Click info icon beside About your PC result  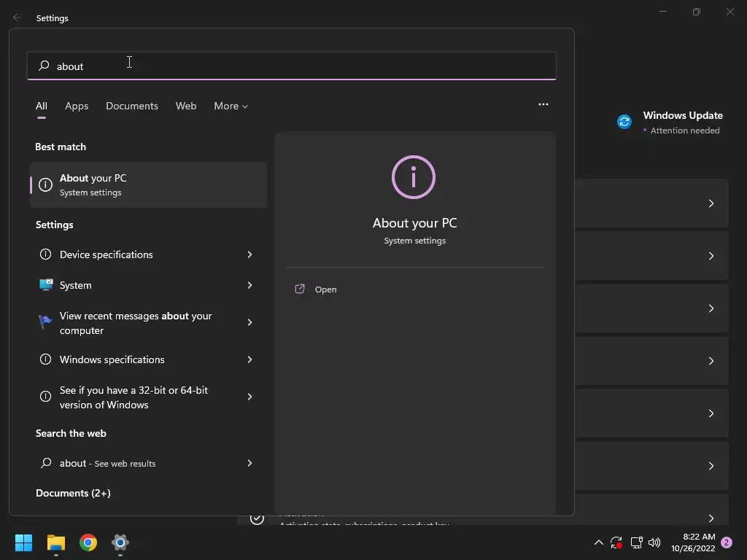click(x=45, y=184)
